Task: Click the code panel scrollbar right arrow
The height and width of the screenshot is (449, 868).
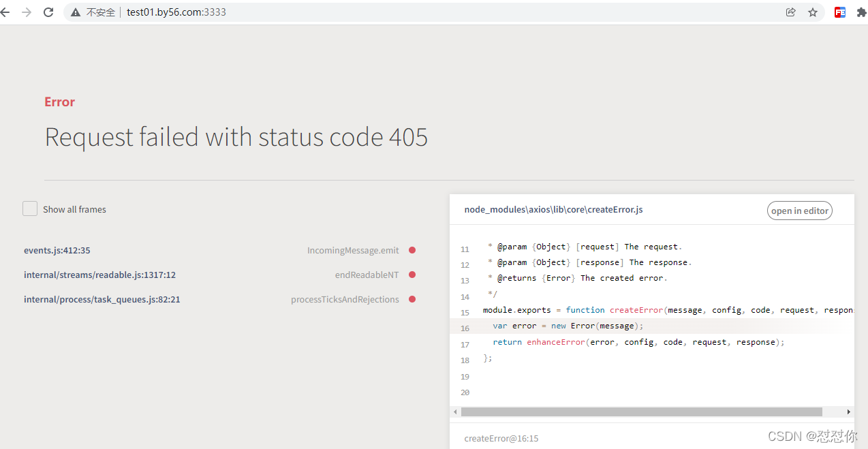Action: (849, 412)
